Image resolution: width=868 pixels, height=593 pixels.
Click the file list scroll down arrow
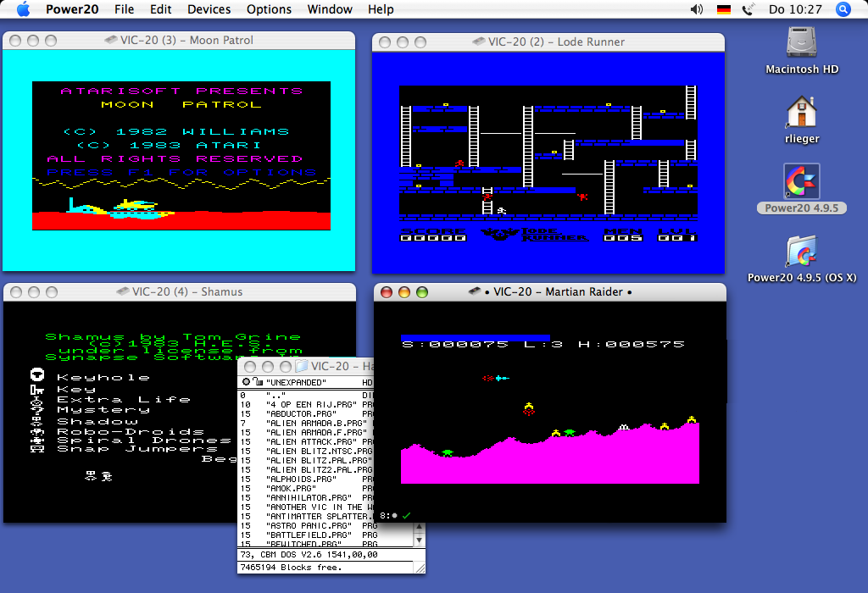419,540
